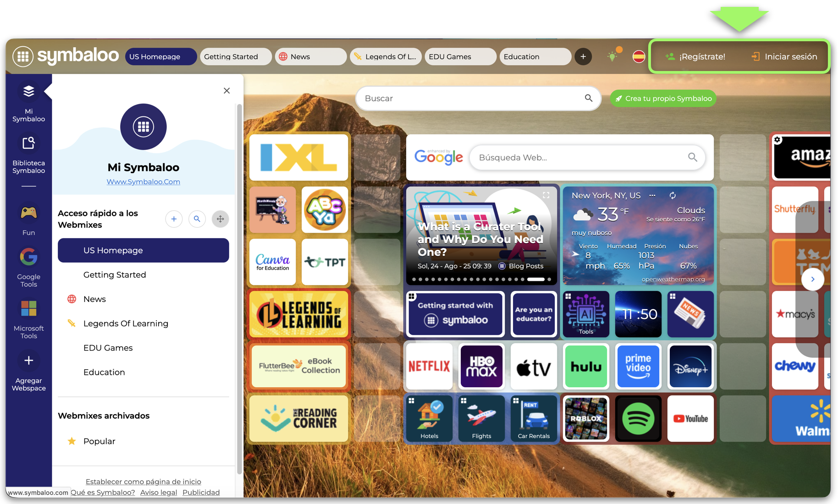This screenshot has height=504, width=838.
Task: Add a webmix to quick access
Action: coord(174,219)
